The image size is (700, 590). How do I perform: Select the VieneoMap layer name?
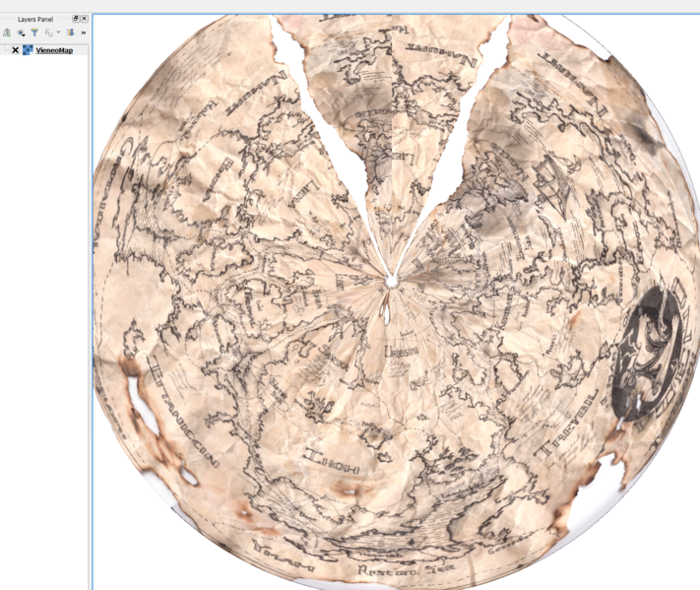[x=54, y=50]
